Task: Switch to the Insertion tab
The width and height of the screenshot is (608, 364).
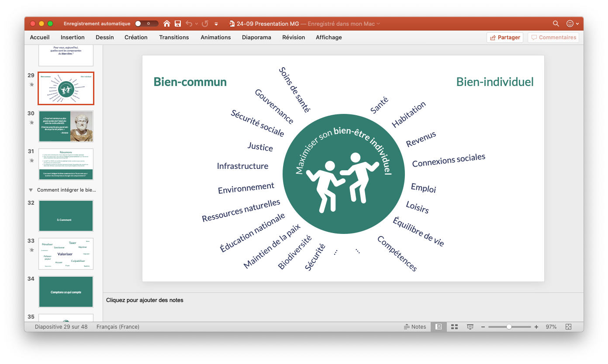Action: click(73, 38)
